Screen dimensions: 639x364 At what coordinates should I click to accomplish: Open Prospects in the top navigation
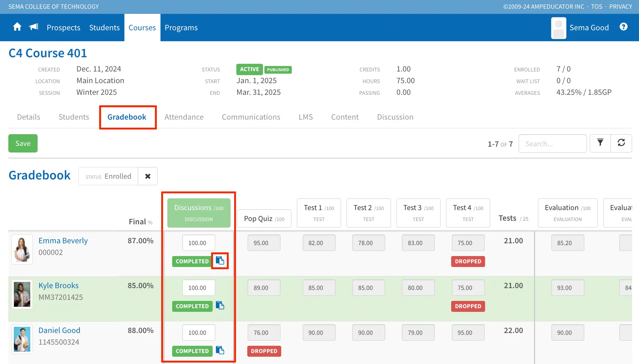click(x=63, y=28)
